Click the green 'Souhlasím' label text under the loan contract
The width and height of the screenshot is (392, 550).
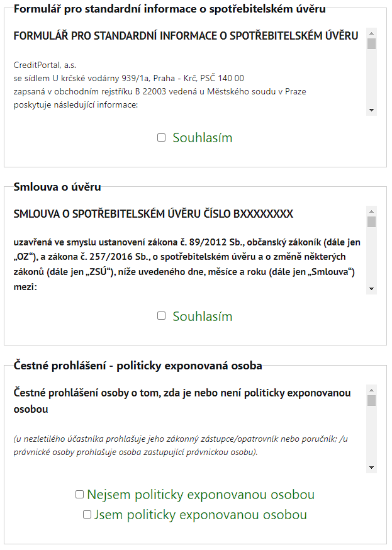(203, 316)
